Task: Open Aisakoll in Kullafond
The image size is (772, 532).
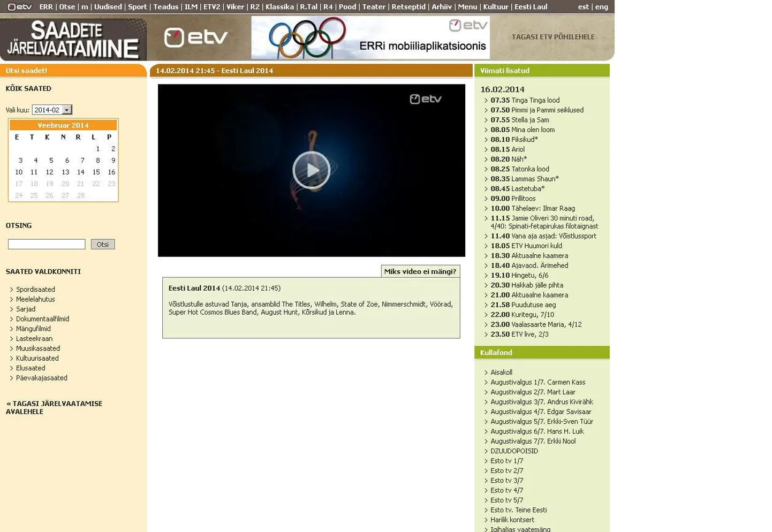Action: (x=501, y=373)
